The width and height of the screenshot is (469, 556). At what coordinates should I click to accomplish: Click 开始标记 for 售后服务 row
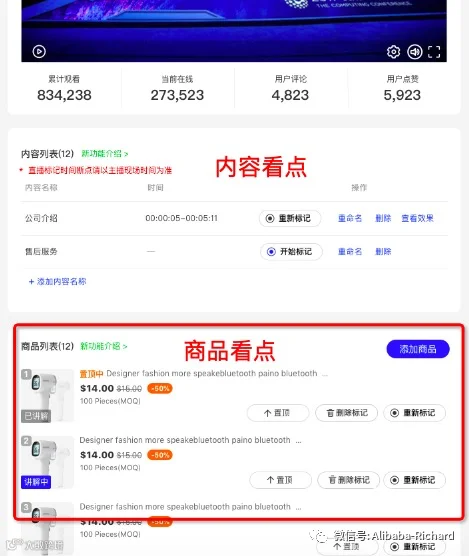pyautogui.click(x=291, y=252)
